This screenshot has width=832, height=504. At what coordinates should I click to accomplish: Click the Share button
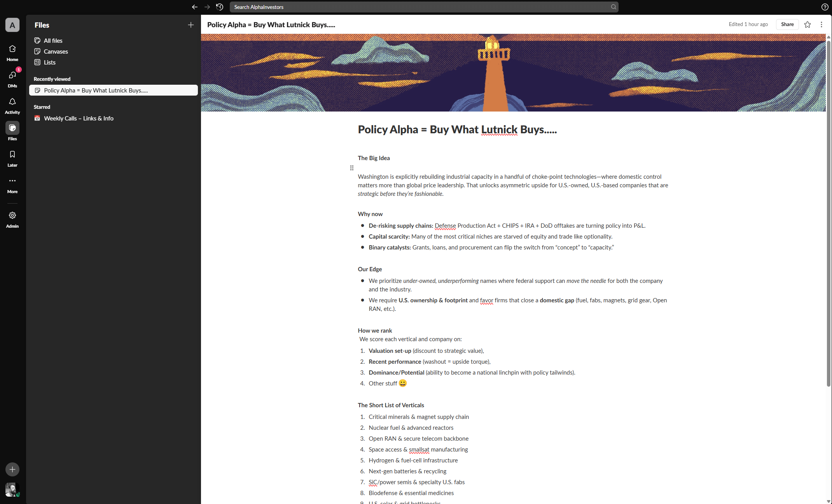coord(787,24)
